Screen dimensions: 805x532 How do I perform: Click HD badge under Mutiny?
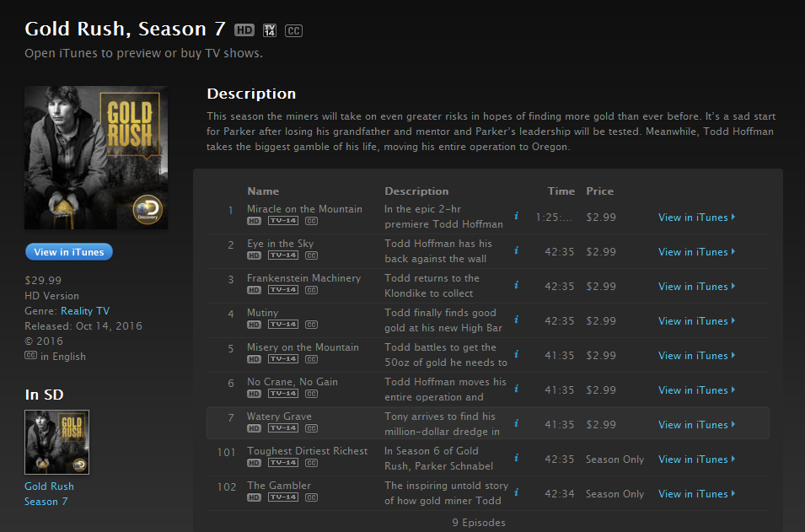click(254, 325)
